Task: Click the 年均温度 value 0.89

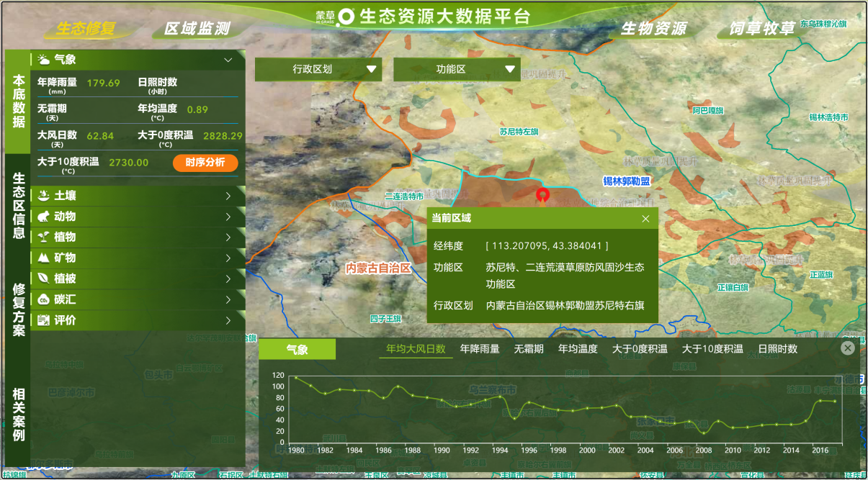Action: coord(197,109)
